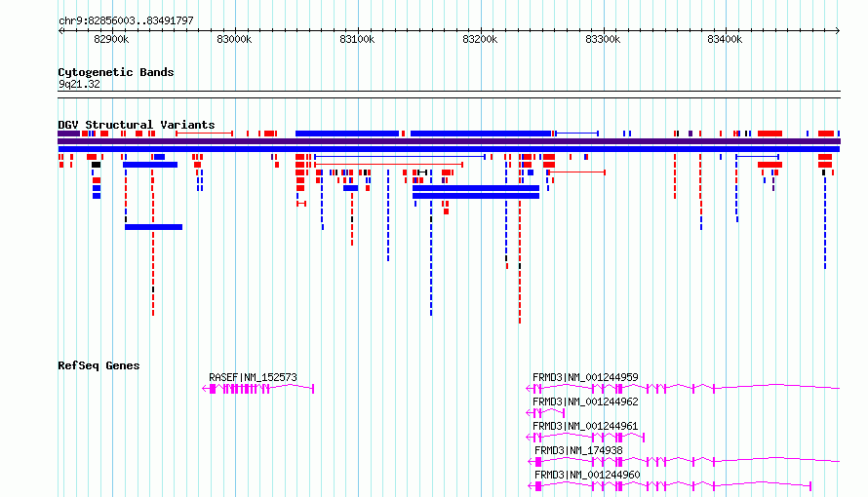Screen dimensions: 868x497
Task: Click the chr9:82856003..83491797 region label
Action: pyautogui.click(x=126, y=21)
